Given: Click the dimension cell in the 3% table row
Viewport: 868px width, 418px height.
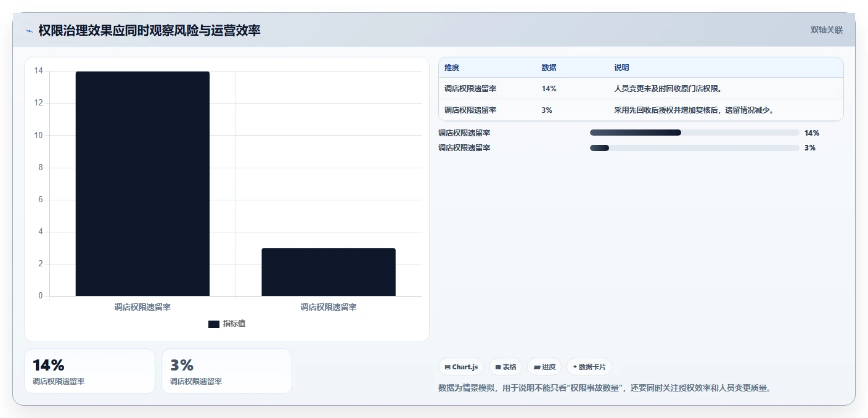Looking at the screenshot, I should [x=470, y=110].
